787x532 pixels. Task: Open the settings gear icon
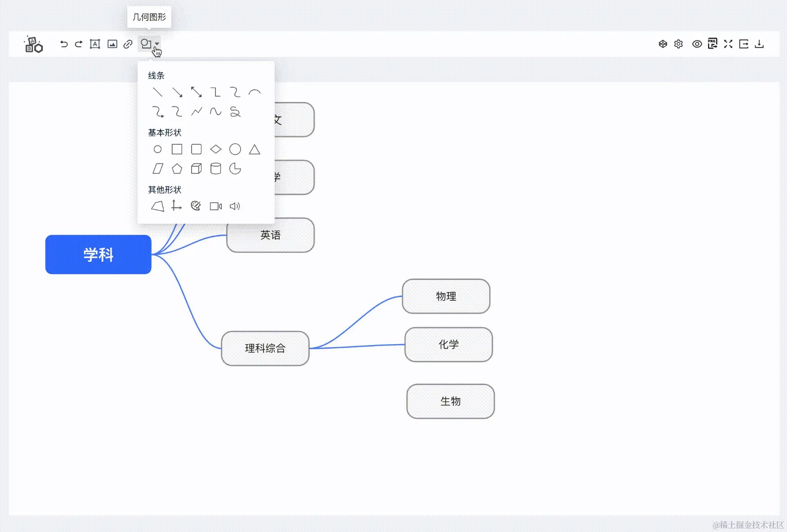679,44
